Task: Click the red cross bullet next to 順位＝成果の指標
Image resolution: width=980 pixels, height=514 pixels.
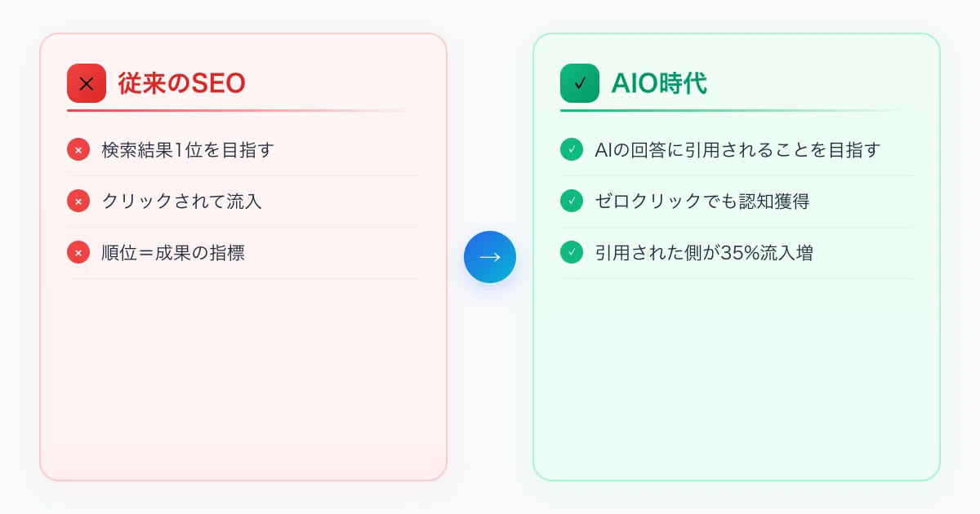Action: [78, 253]
